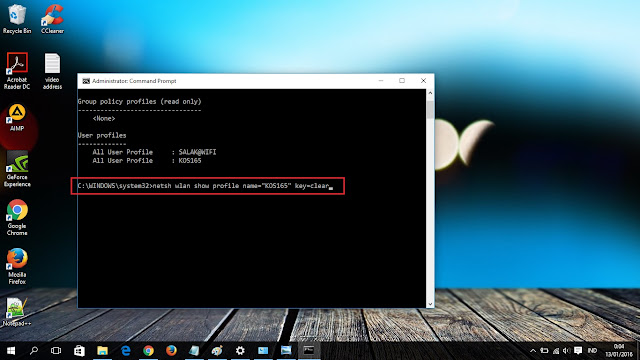Launch Acrobat Reader DC from desktop
The height and width of the screenshot is (360, 640).
tap(17, 71)
